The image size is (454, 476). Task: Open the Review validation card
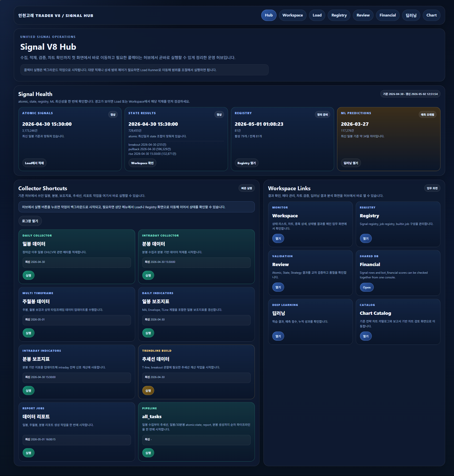(278, 287)
